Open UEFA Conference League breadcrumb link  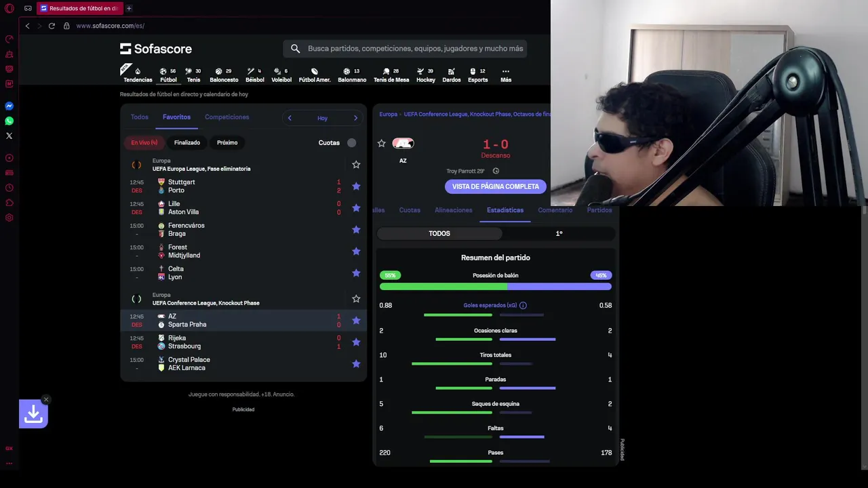click(477, 115)
